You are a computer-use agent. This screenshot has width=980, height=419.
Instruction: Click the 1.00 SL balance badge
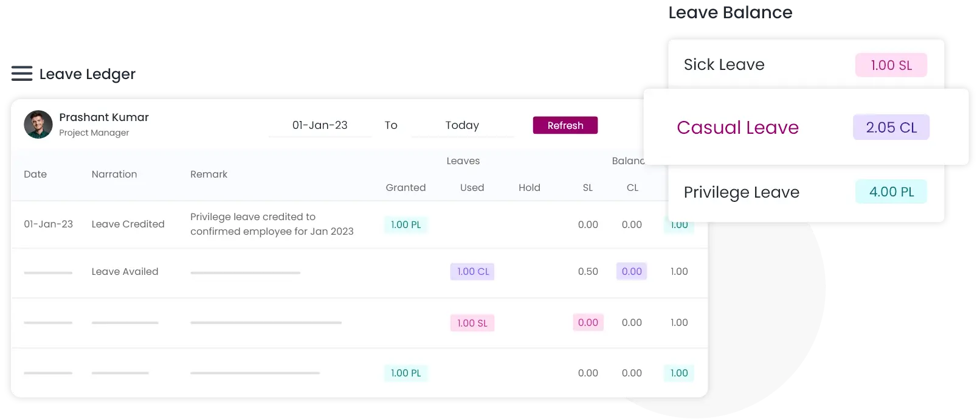pos(891,65)
